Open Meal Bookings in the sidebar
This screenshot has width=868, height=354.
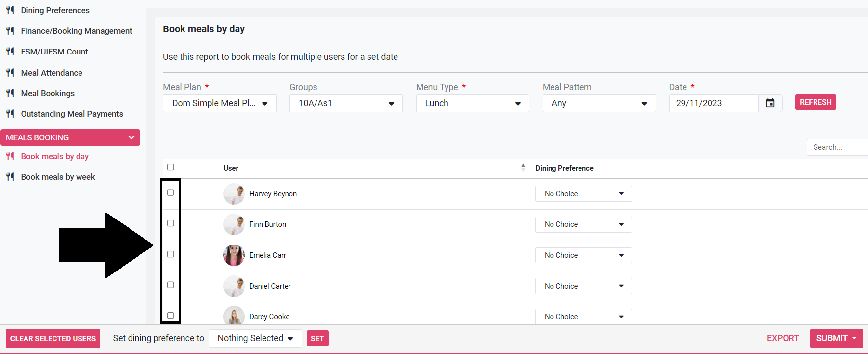[48, 93]
